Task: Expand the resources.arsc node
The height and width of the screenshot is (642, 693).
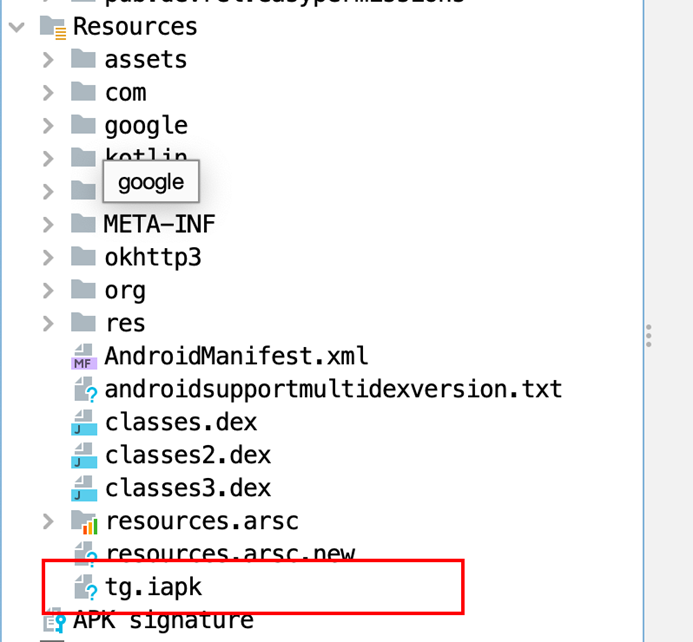Action: click(x=48, y=521)
